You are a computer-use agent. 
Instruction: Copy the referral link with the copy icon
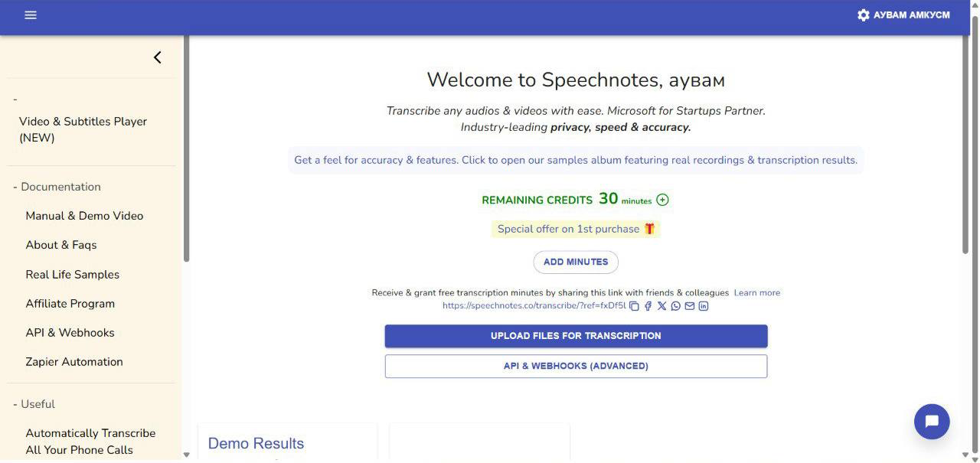click(x=634, y=306)
